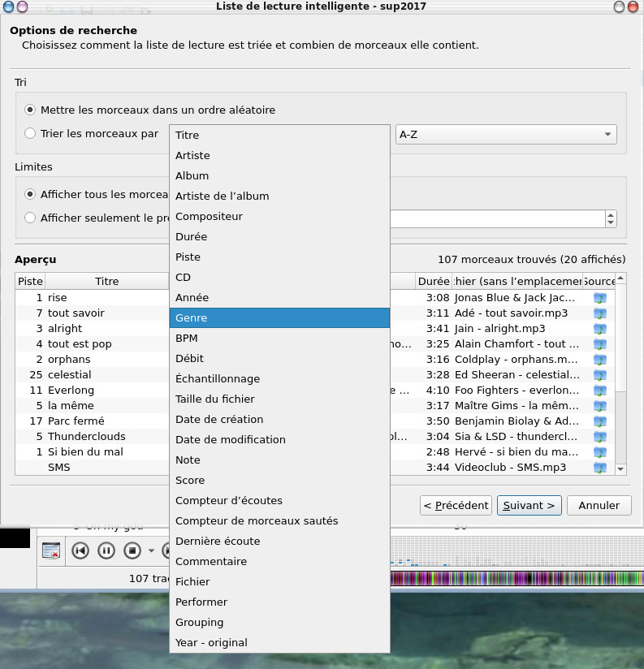Image resolution: width=644 pixels, height=669 pixels.
Task: Select the 'orphans' track row
Action: tap(93, 359)
